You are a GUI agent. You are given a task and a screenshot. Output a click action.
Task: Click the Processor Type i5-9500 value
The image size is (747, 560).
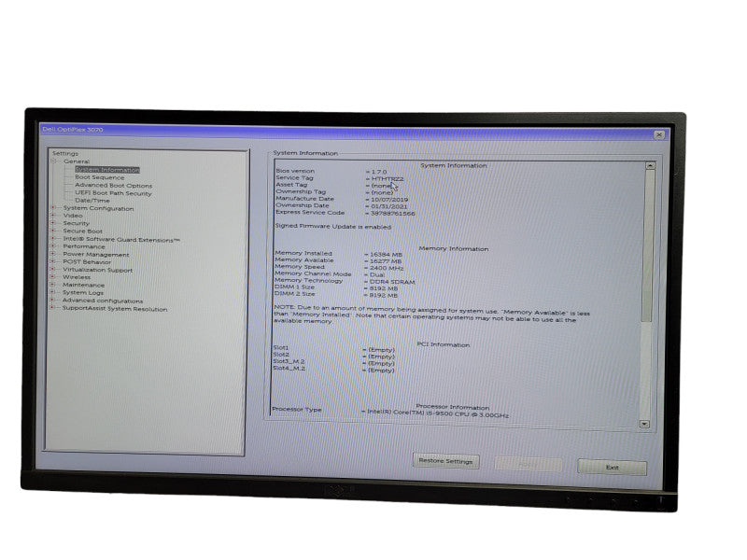pyautogui.click(x=438, y=413)
